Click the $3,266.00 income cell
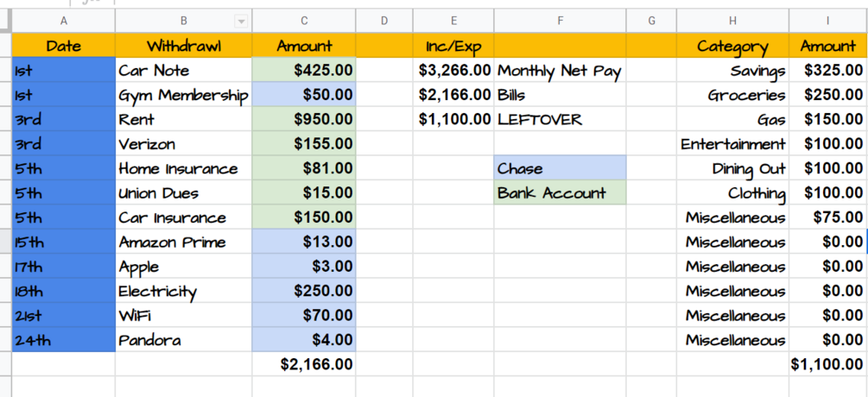Viewport: 868px width, 397px height. coord(453,70)
